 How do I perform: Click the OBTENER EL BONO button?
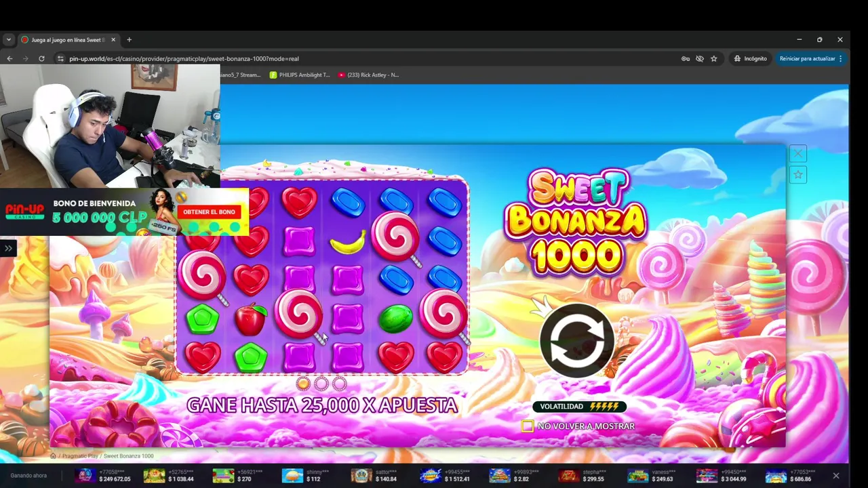pos(209,212)
